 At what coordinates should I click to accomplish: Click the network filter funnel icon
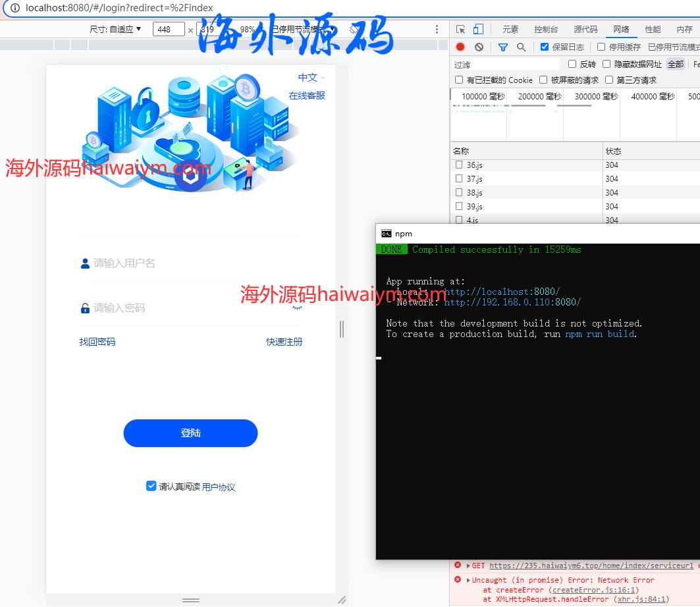pyautogui.click(x=502, y=47)
